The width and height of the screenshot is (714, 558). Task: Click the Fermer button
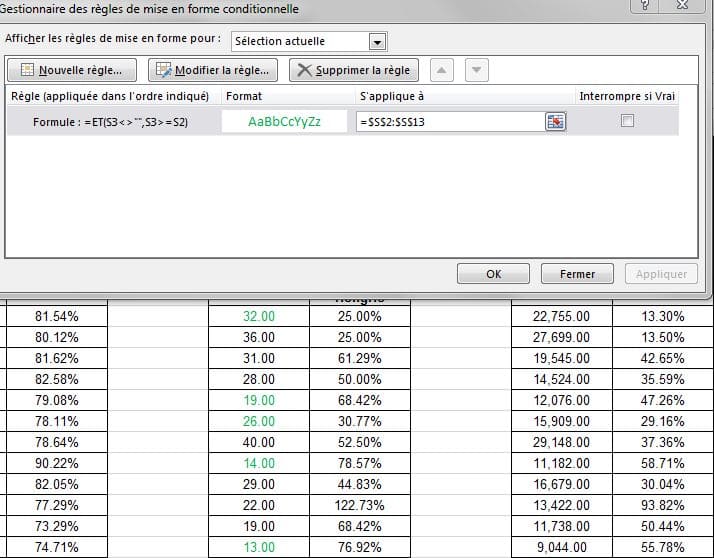(577, 274)
